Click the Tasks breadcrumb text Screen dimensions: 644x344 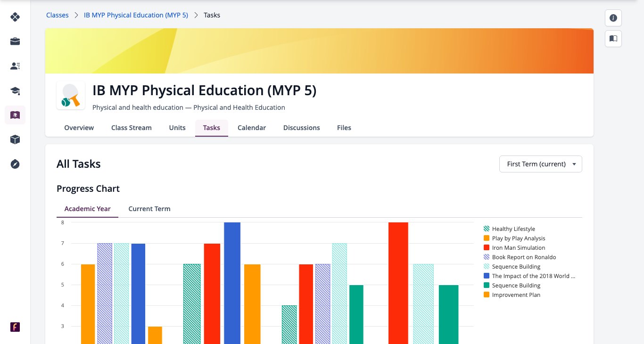212,15
